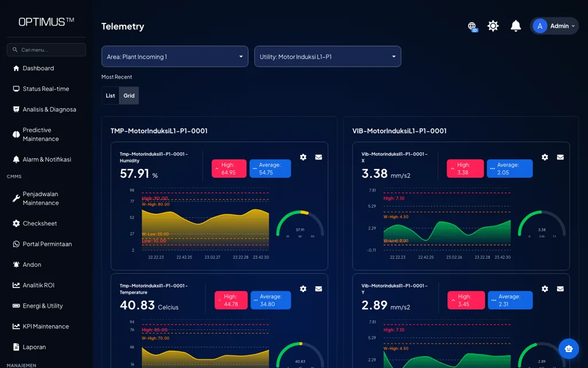The height and width of the screenshot is (368, 588).
Task: Click envelope icon on Temperature card
Action: (318, 289)
